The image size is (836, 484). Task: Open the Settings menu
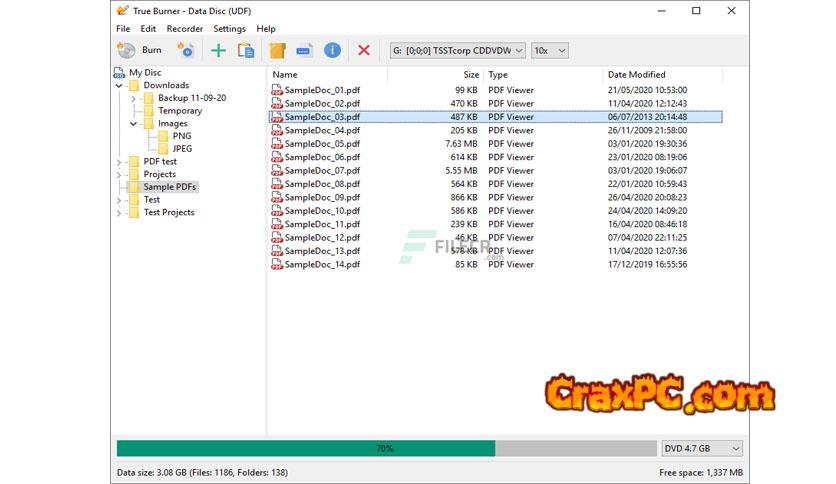[229, 29]
